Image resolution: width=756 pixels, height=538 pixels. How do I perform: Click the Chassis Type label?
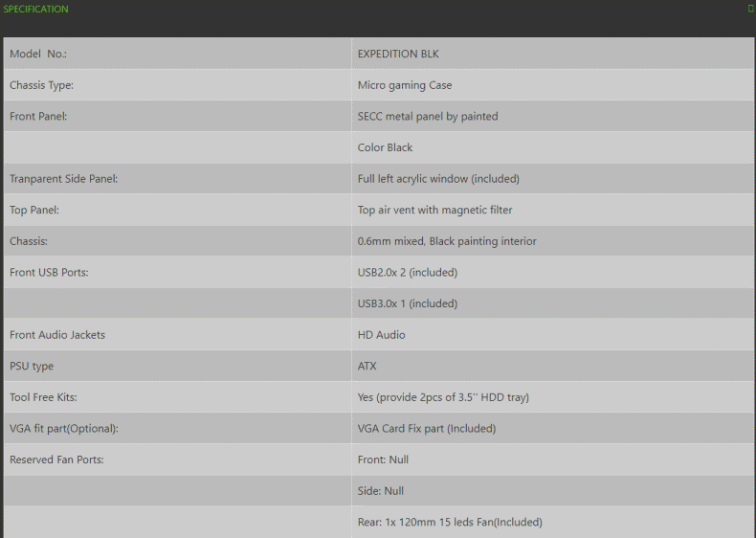41,85
